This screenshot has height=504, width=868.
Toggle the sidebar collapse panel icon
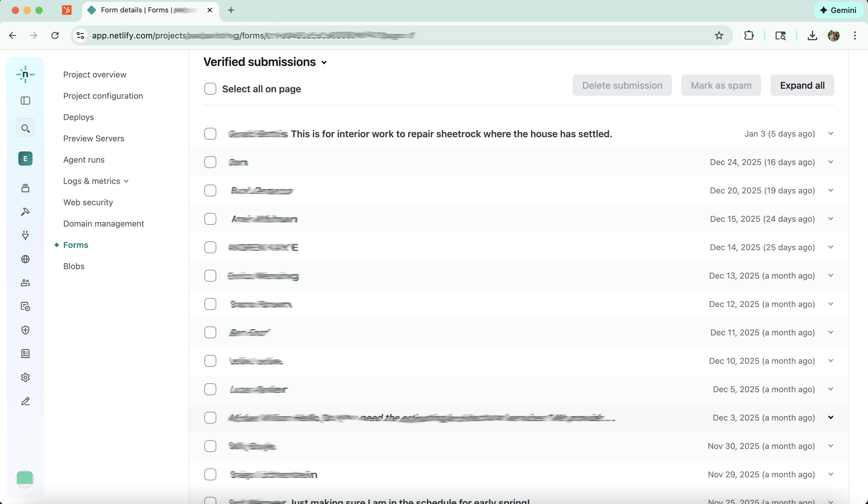pyautogui.click(x=25, y=101)
